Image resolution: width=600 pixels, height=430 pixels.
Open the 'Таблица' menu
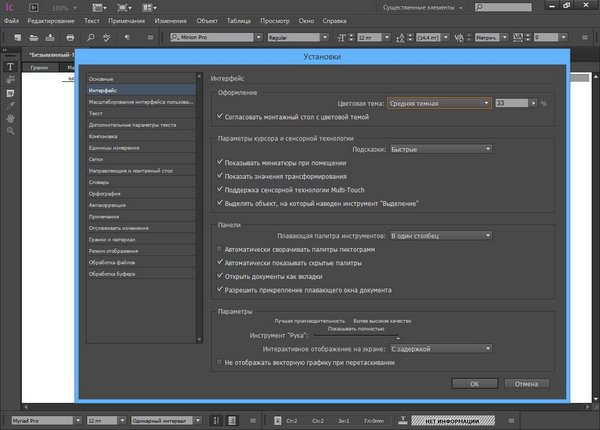238,19
